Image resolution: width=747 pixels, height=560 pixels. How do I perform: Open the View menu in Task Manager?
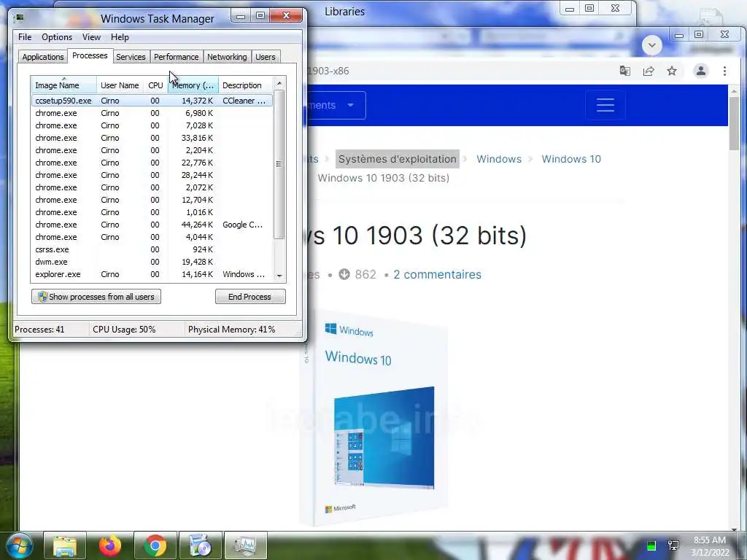pos(91,37)
